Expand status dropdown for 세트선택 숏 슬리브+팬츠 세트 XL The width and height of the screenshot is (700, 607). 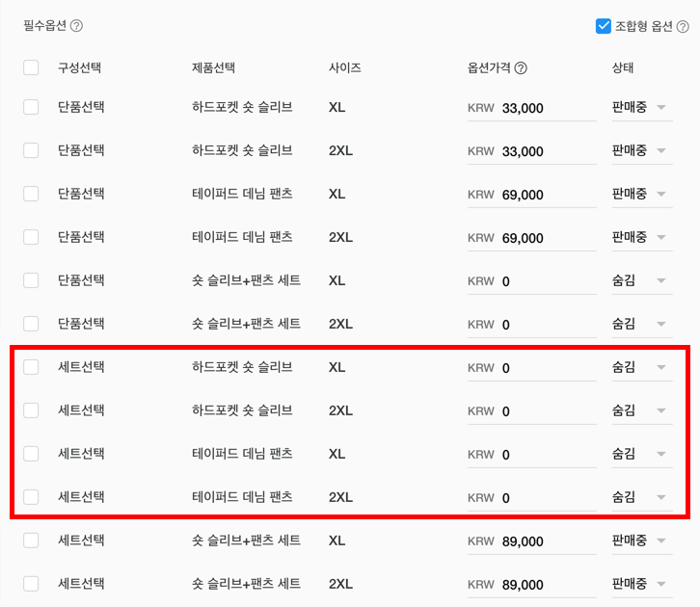coord(640,541)
